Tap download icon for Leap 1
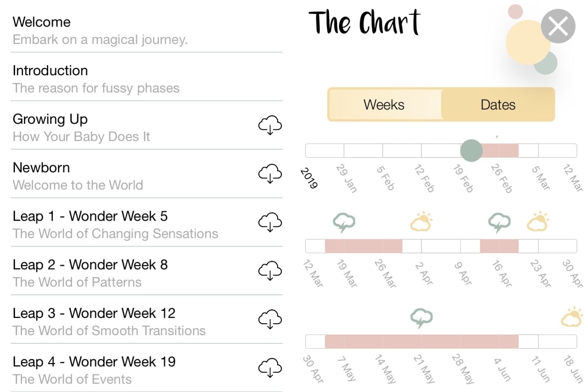The height and width of the screenshot is (392, 588). [270, 222]
